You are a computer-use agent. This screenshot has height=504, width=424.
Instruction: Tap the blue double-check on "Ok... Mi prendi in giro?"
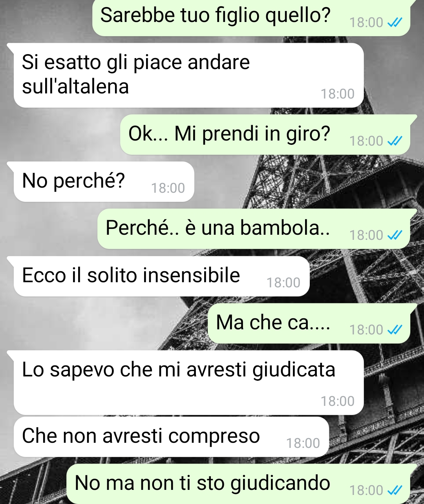pyautogui.click(x=395, y=141)
